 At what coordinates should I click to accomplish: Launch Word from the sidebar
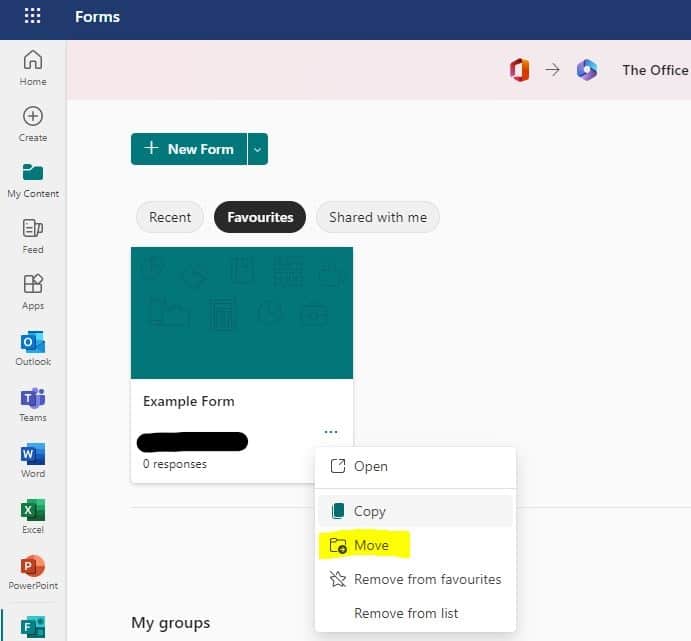click(x=33, y=460)
